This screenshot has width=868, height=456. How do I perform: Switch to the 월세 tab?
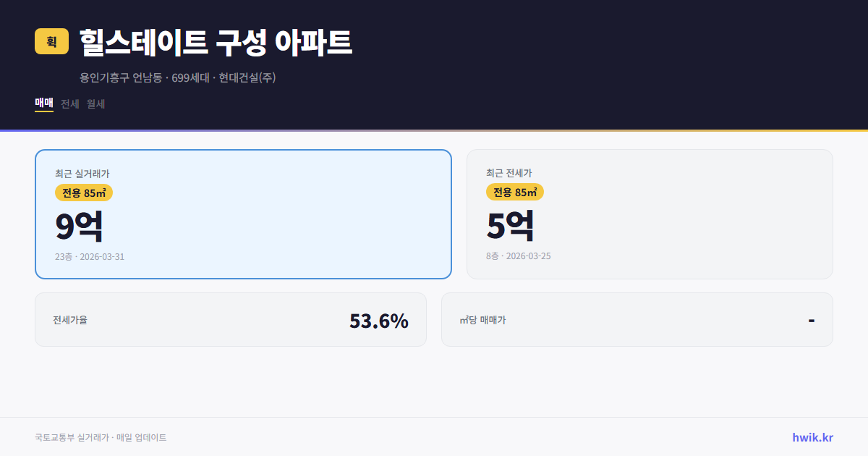(x=95, y=104)
